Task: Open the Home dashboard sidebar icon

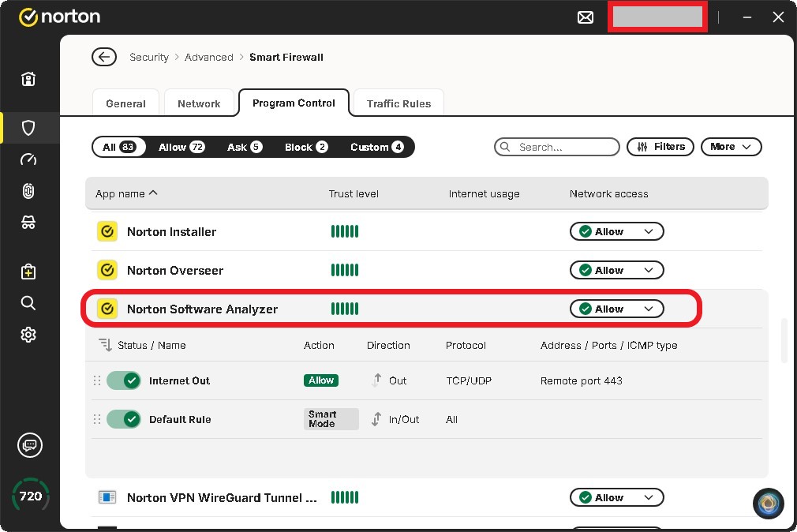Action: 28,79
